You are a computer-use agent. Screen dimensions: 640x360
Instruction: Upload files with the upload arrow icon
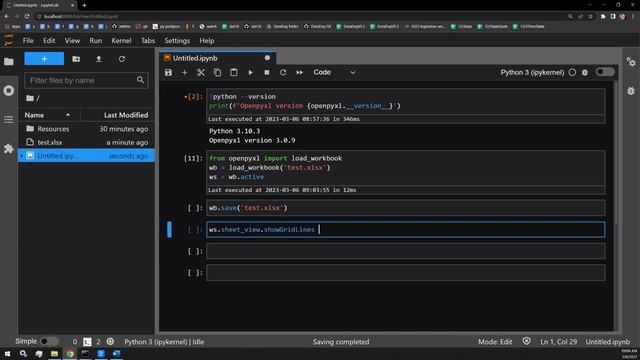99,59
